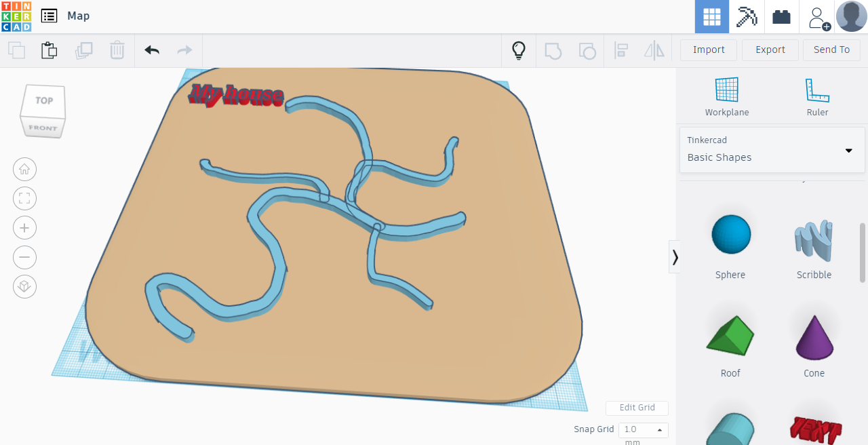Click the Import button

(708, 50)
